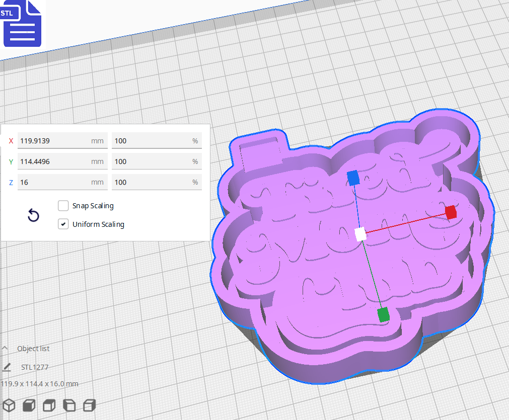Click the pencil icon beside STL1277
509x420 pixels.
point(7,367)
